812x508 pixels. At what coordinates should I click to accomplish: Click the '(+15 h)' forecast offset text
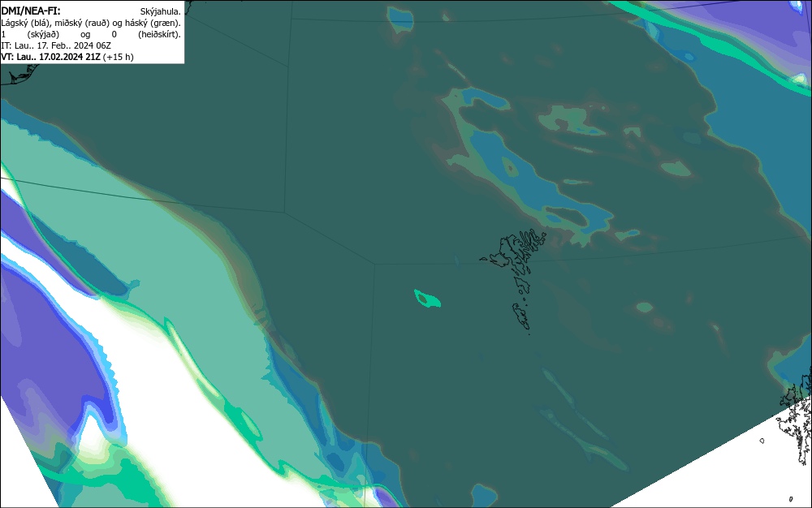click(118, 57)
